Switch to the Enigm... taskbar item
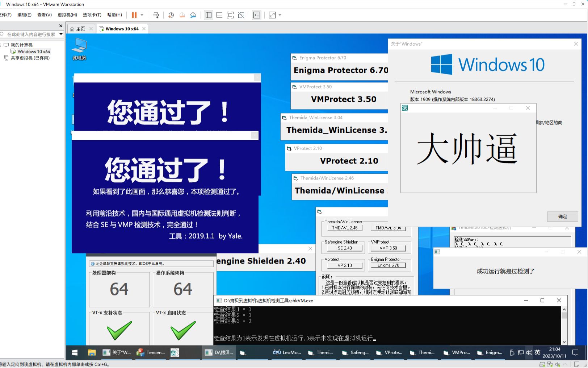The image size is (588, 368). (x=490, y=352)
